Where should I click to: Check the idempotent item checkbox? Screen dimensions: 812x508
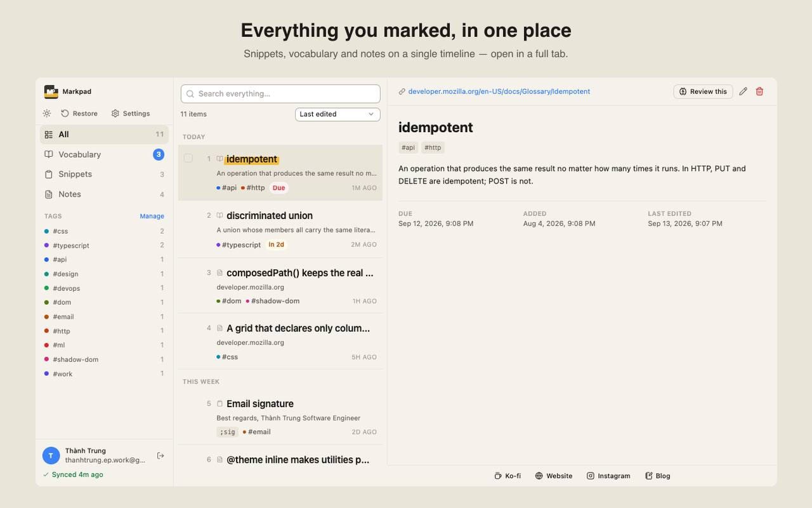point(188,158)
